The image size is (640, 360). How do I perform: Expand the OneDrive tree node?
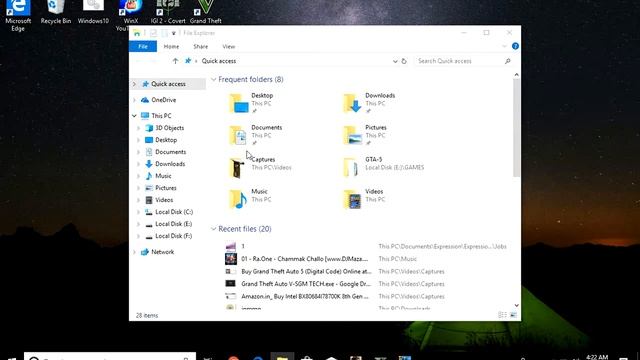pos(134,100)
